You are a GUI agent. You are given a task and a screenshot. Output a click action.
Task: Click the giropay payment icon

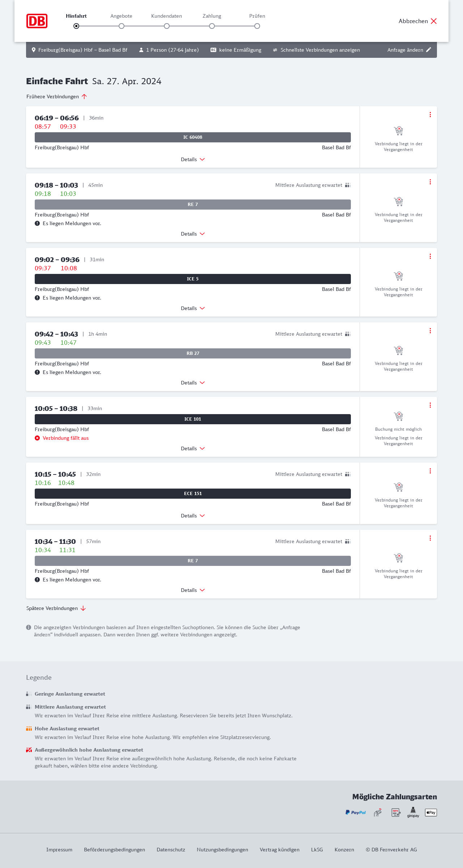pyautogui.click(x=413, y=812)
